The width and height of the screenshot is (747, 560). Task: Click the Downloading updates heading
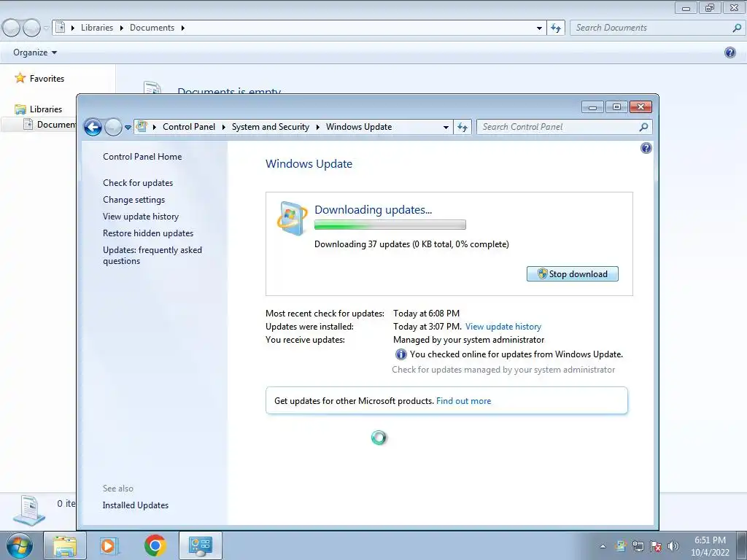[x=373, y=209]
